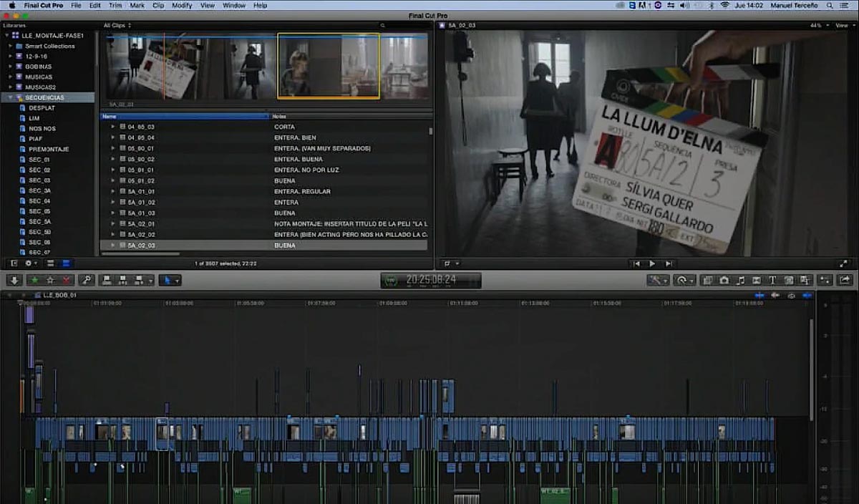
Task: Toggle audio skimming in the timeline
Action: pyautogui.click(x=775, y=295)
